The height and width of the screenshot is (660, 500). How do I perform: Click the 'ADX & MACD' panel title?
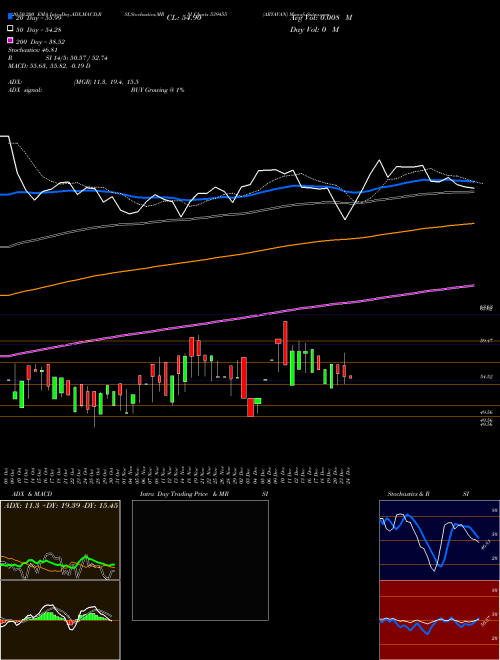click(x=32, y=494)
